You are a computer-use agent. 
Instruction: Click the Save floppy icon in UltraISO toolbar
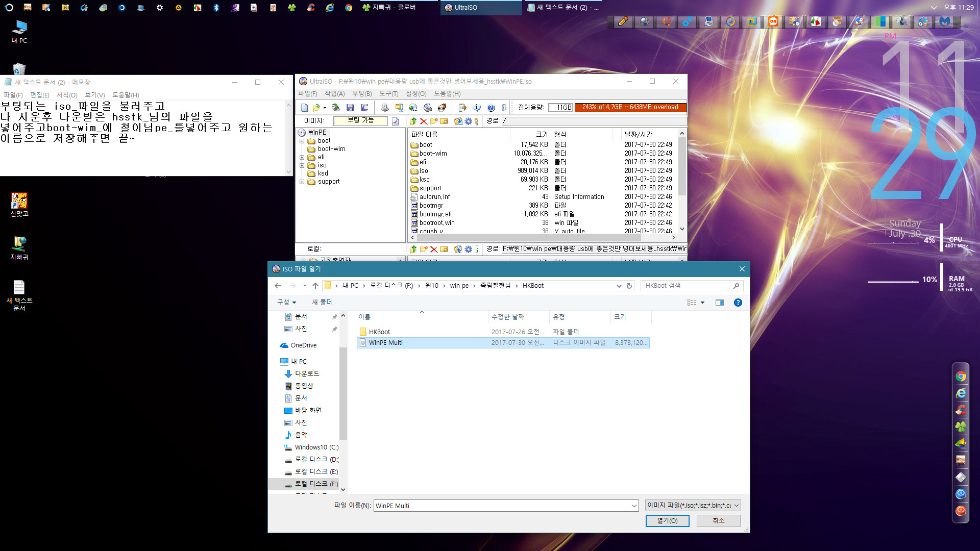[x=350, y=108]
